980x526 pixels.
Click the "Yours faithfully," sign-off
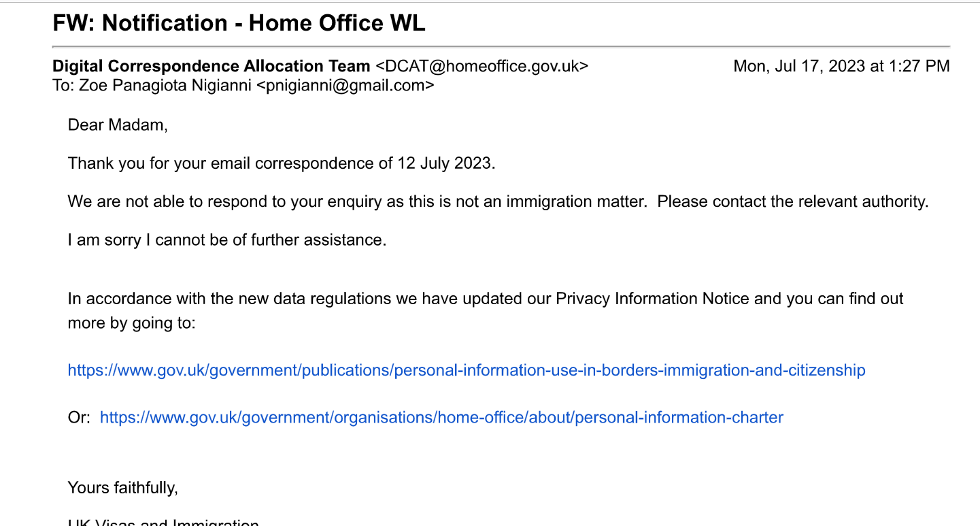click(122, 487)
